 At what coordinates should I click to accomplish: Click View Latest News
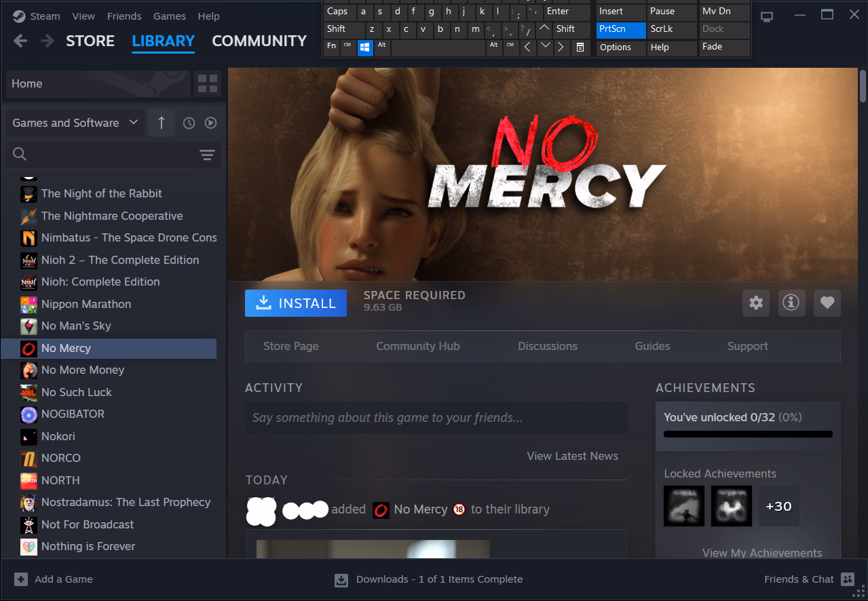point(573,456)
